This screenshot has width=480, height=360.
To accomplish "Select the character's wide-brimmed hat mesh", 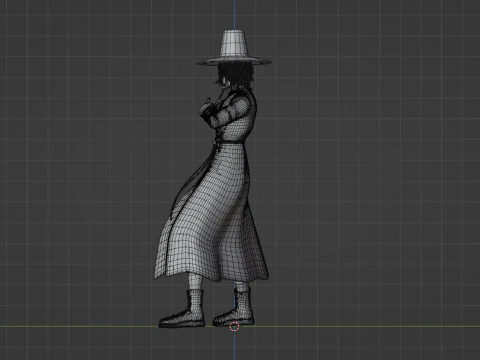I will (x=234, y=47).
